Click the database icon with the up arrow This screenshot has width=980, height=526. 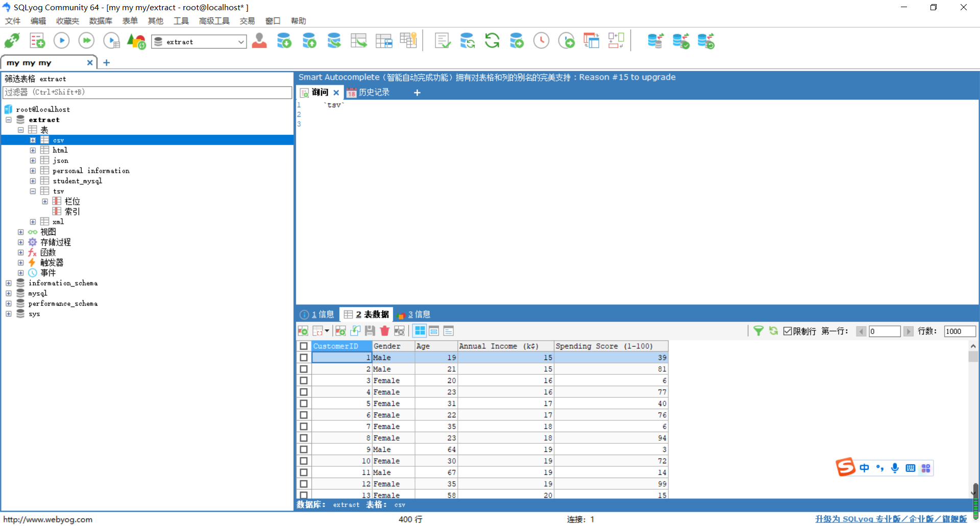309,41
